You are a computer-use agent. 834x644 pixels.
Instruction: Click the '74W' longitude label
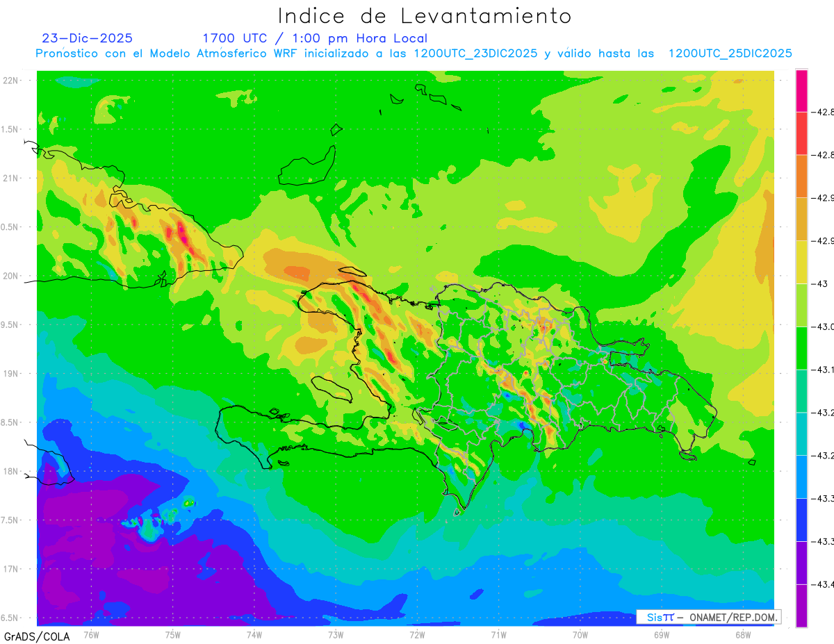pos(254,634)
